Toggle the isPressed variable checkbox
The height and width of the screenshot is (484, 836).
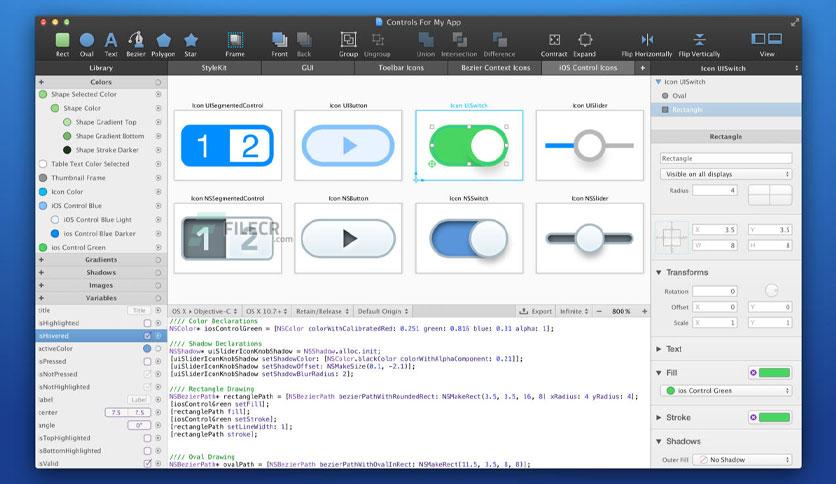click(x=147, y=361)
